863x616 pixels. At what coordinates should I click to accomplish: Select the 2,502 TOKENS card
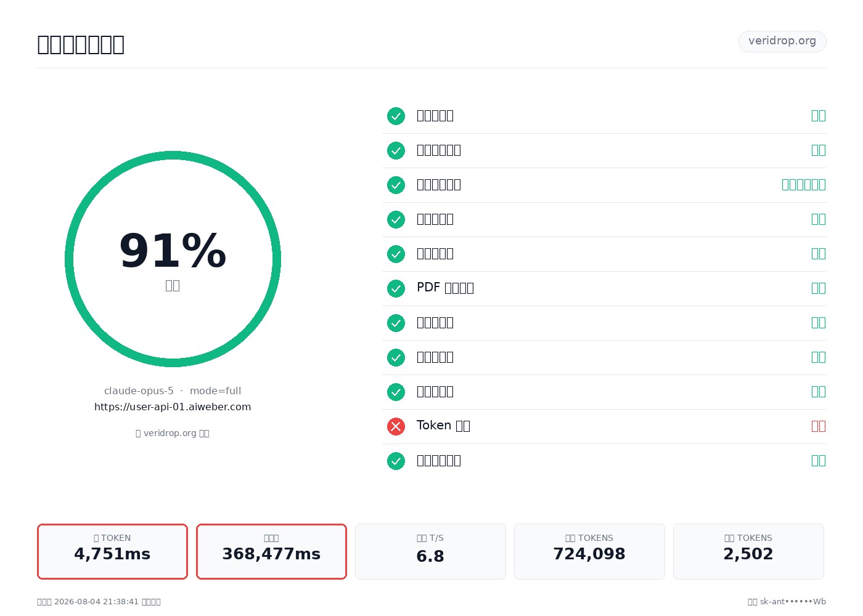coord(748,551)
